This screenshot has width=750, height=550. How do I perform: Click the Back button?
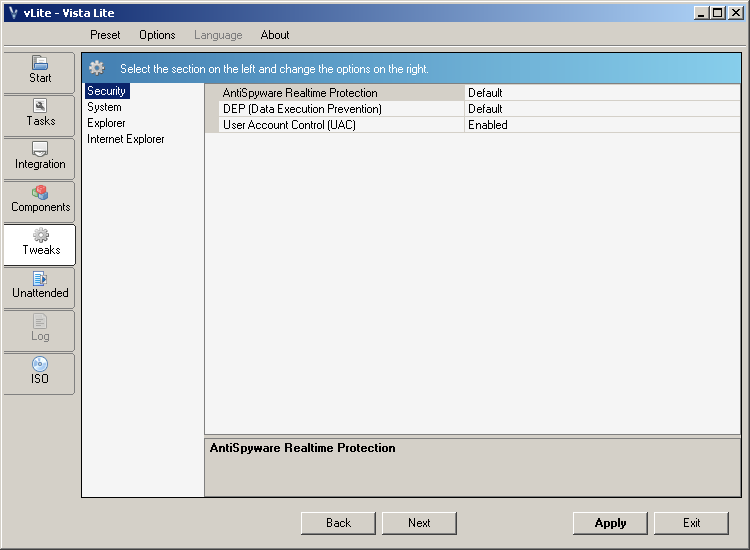(338, 523)
